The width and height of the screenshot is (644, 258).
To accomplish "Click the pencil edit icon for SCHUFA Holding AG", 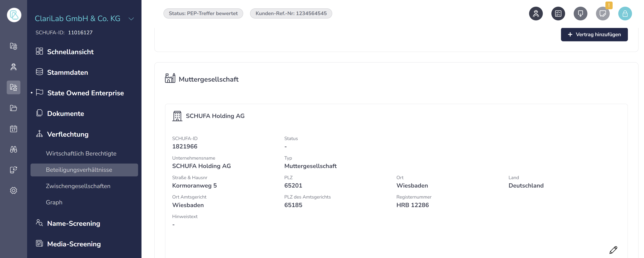I will (x=613, y=250).
